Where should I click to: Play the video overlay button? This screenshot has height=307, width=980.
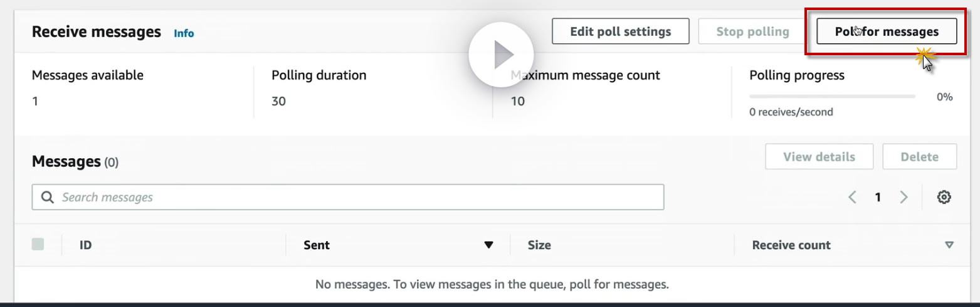point(500,55)
